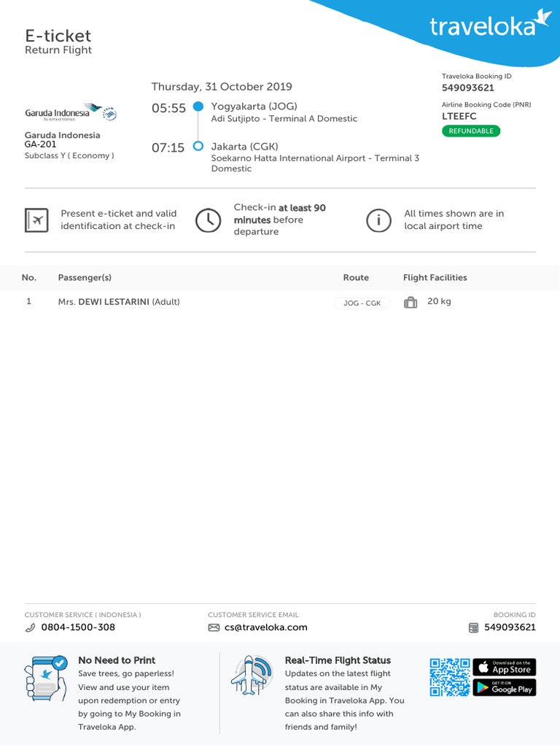Click the green REFUNDABLE badge
Viewport: 560px width, 747px height.
tap(471, 131)
